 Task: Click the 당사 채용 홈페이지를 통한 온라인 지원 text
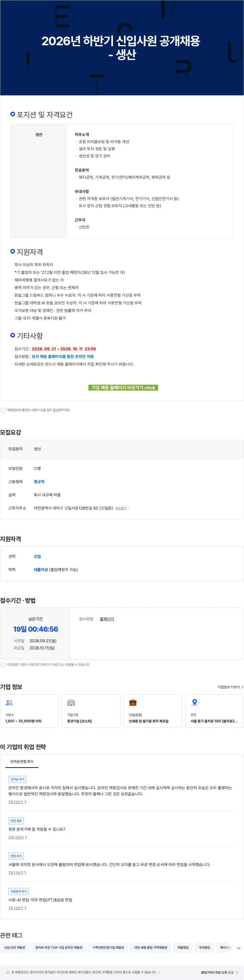[x=63, y=357]
